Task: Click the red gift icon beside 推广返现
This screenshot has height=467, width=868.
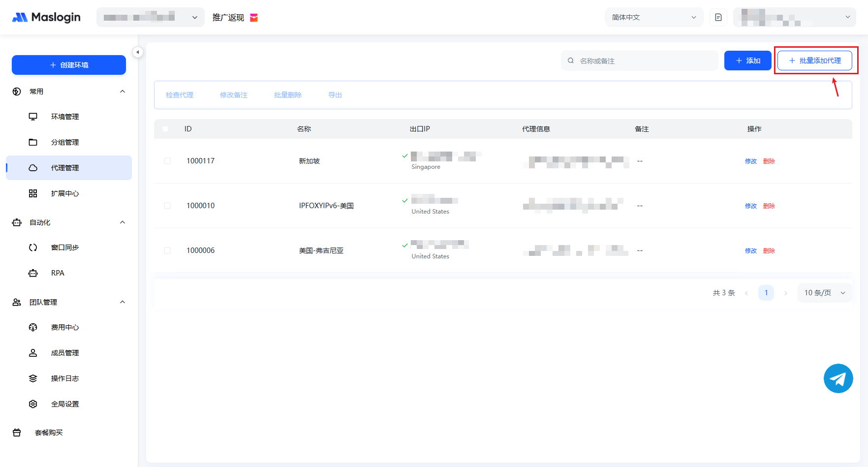Action: click(254, 18)
